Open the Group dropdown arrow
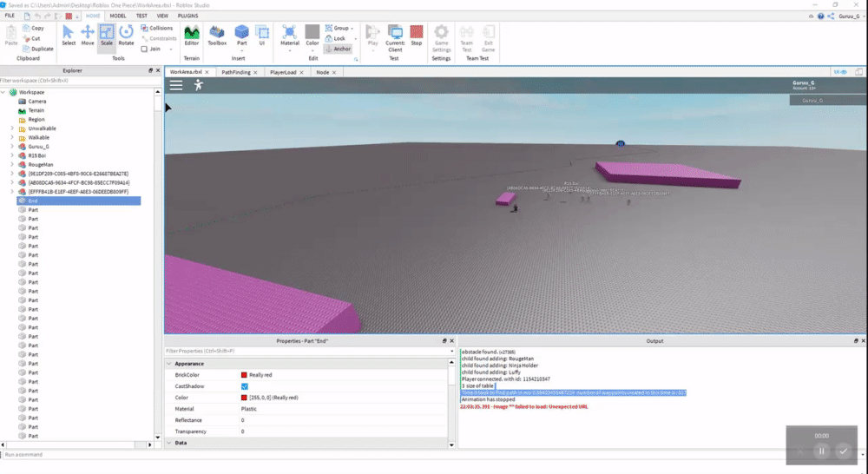This screenshot has height=474, width=868. 352,28
